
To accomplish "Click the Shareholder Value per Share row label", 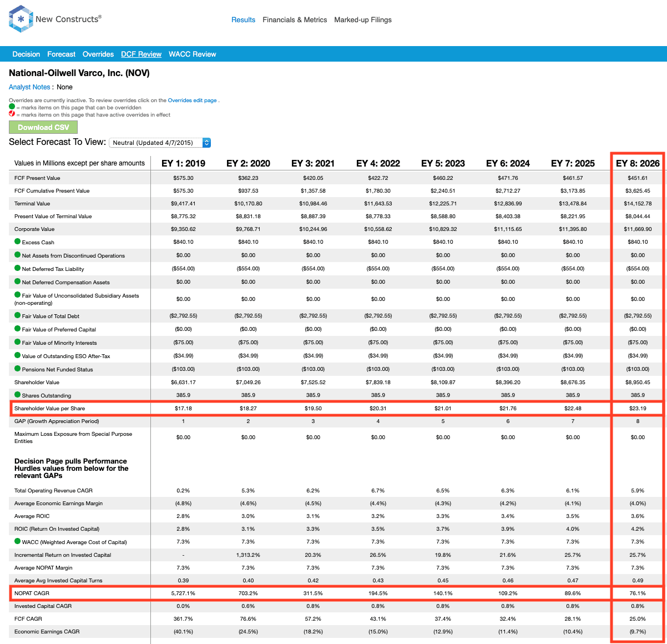I will 50,409.
